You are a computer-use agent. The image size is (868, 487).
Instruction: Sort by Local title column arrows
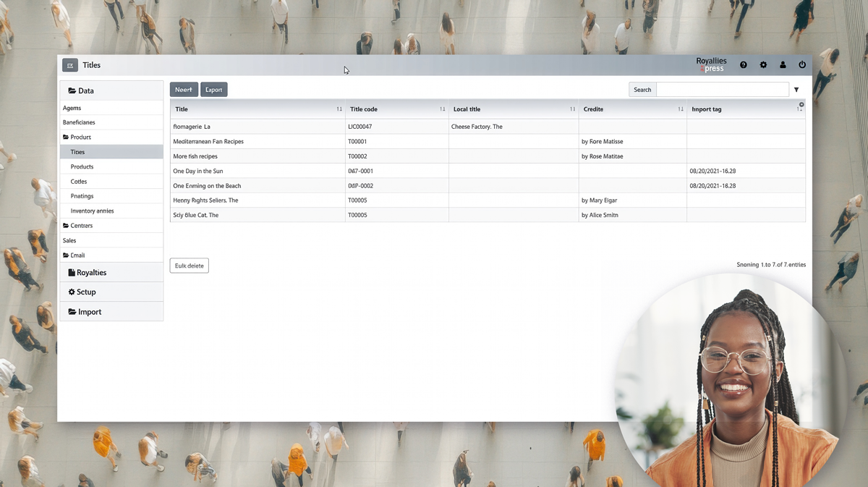(x=572, y=109)
